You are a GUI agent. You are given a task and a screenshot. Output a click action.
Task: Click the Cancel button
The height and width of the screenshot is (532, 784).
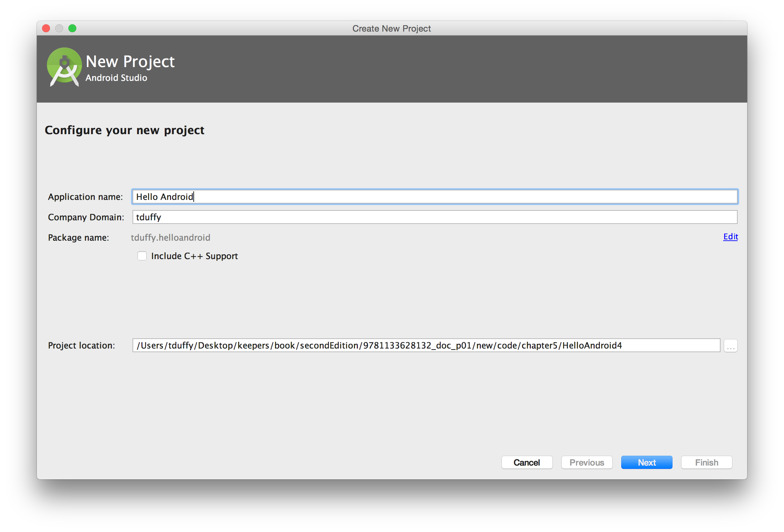(527, 462)
